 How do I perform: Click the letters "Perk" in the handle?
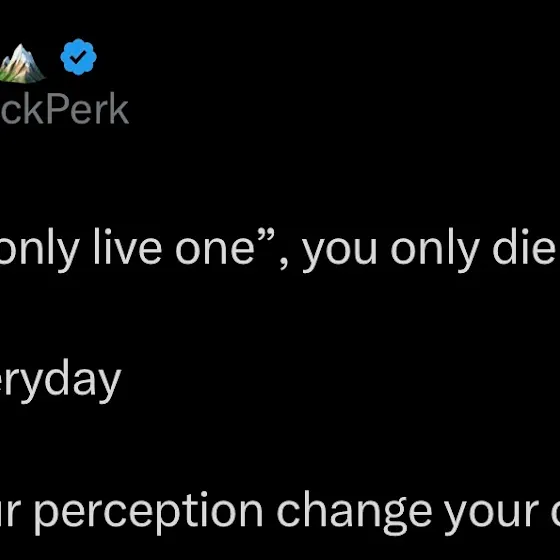tap(88, 109)
